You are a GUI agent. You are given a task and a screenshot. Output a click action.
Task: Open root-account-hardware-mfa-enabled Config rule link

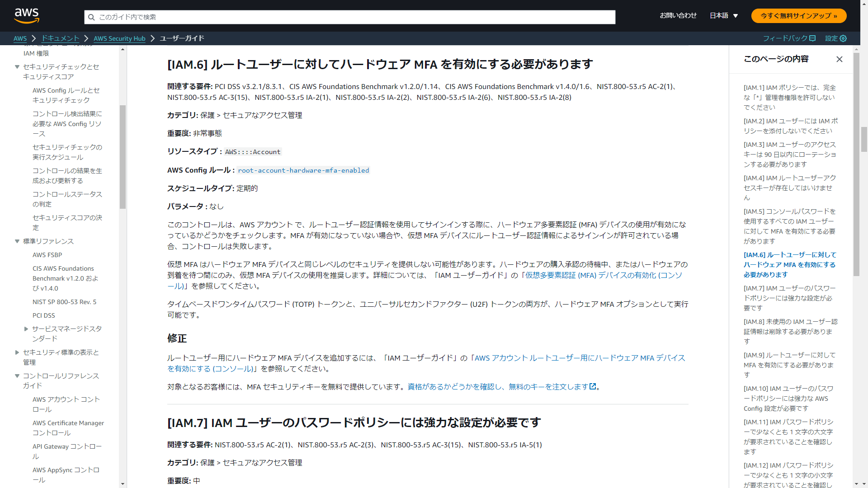303,170
